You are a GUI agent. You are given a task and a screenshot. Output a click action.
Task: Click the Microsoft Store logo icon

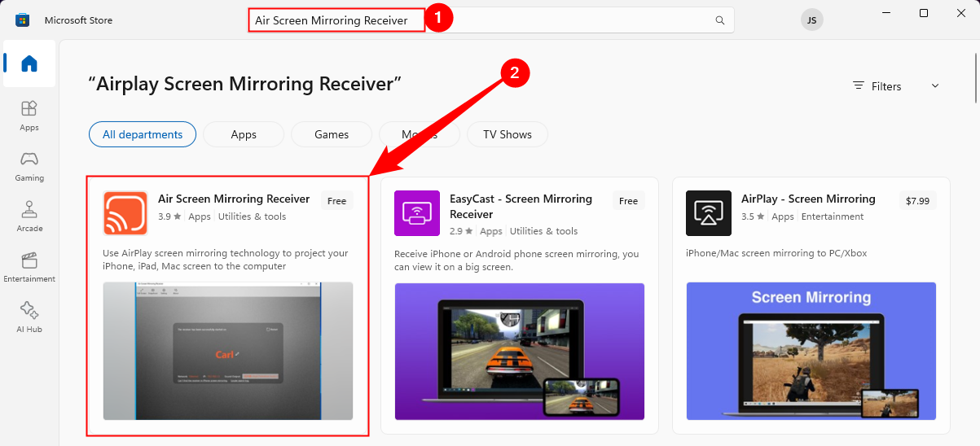pyautogui.click(x=22, y=20)
